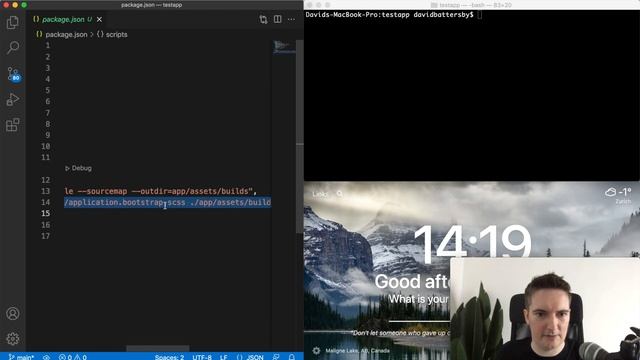
Task: Click the Terminal window prompt line
Action: [393, 15]
